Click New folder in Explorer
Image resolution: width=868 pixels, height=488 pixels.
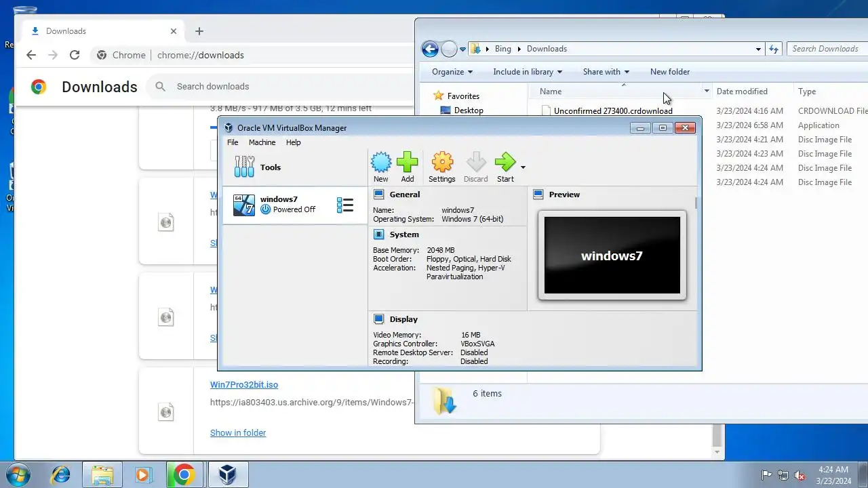670,72
